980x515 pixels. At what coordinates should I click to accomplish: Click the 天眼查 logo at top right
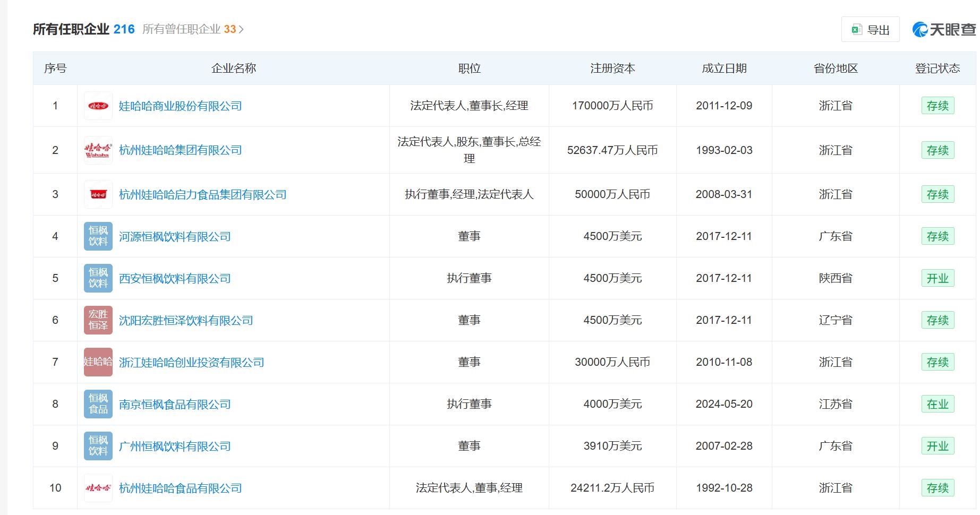click(944, 30)
